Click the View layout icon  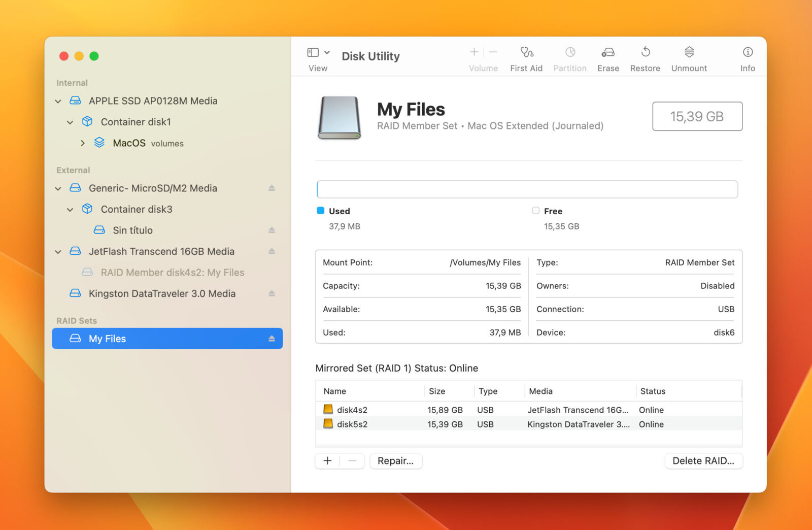312,52
